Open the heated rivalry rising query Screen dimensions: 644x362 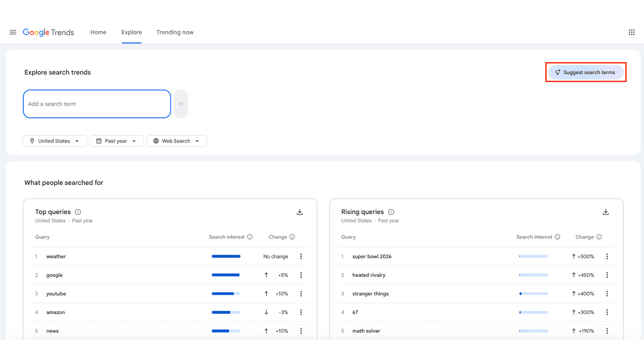369,275
